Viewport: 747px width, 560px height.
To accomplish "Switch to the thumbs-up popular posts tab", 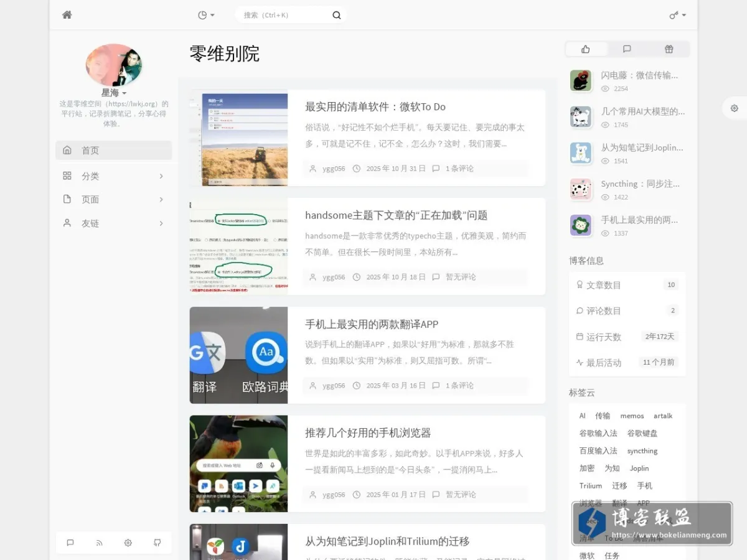I will point(586,49).
